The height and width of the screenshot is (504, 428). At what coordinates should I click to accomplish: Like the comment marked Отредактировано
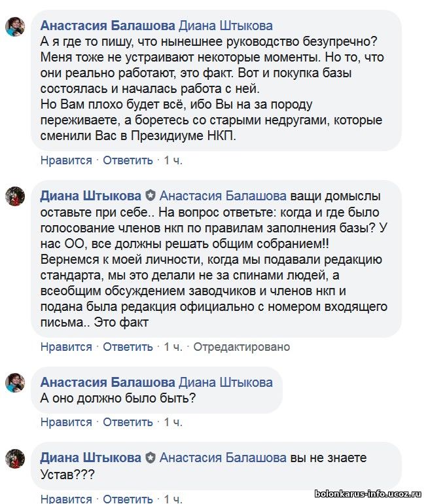click(x=66, y=347)
